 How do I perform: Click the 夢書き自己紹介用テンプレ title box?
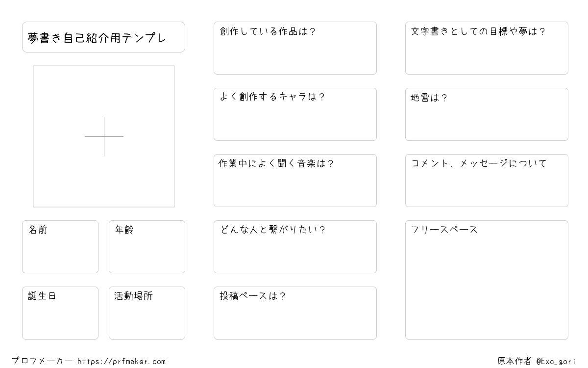(103, 37)
